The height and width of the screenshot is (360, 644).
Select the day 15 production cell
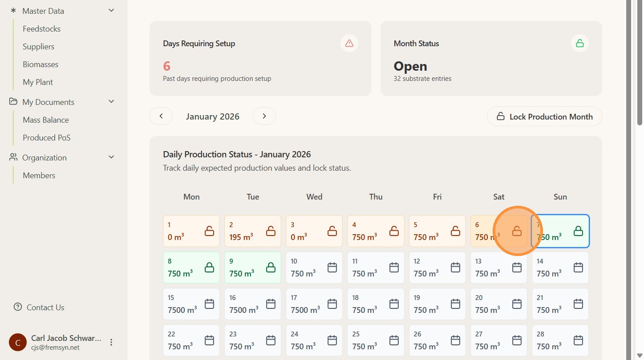(x=182, y=304)
